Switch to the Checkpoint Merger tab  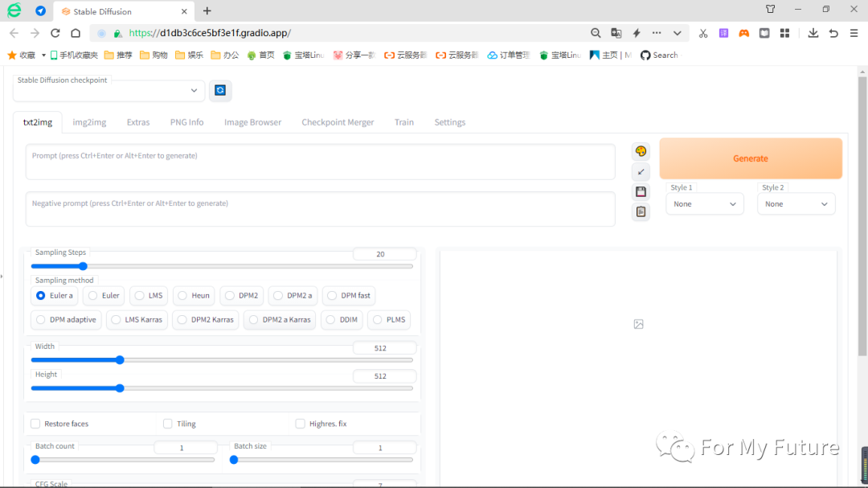[x=338, y=122]
